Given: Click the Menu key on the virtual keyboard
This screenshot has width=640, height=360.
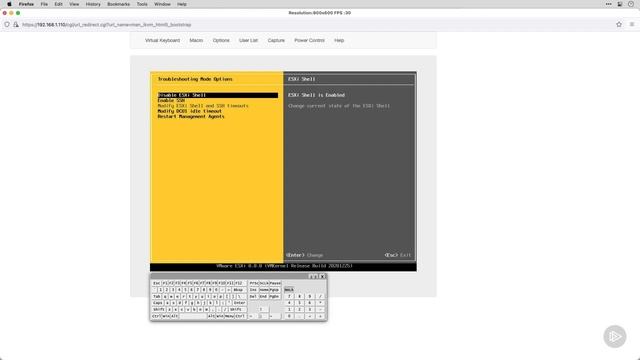Looking at the screenshot, I should (x=229, y=316).
